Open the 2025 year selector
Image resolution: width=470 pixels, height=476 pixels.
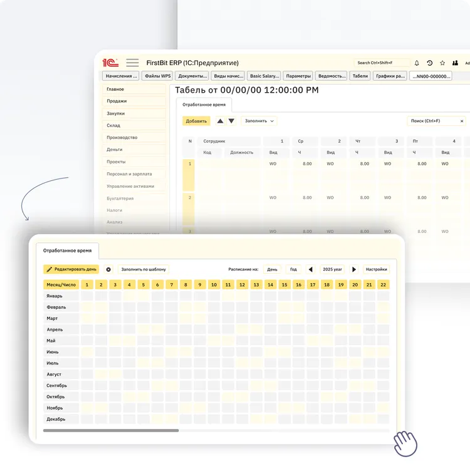coord(332,269)
